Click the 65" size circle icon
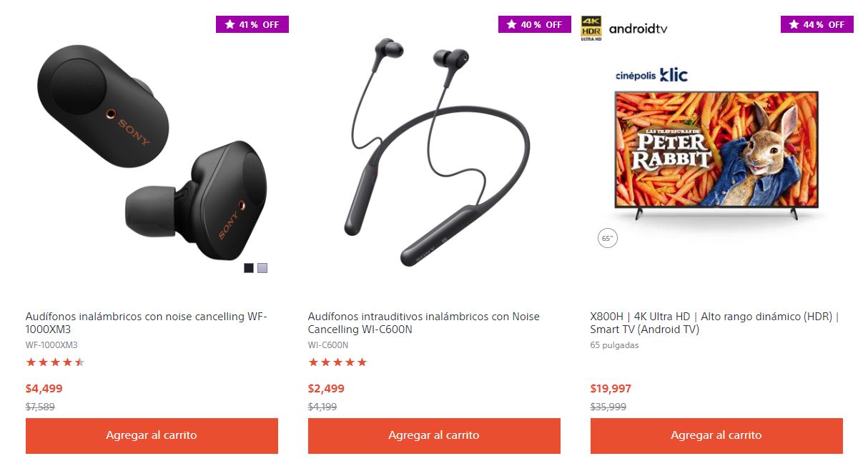Viewport: 868px width, 466px height. pos(608,239)
